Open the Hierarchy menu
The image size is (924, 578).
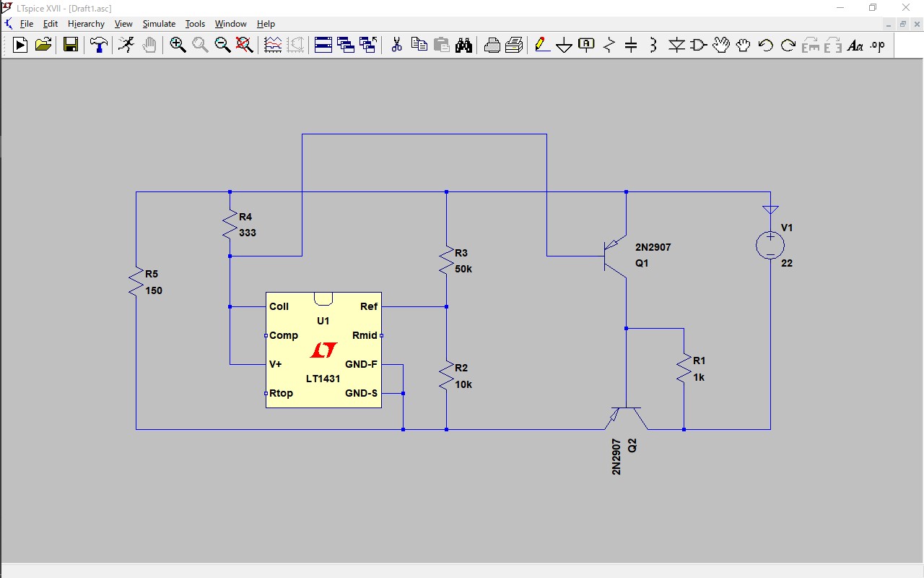point(86,24)
